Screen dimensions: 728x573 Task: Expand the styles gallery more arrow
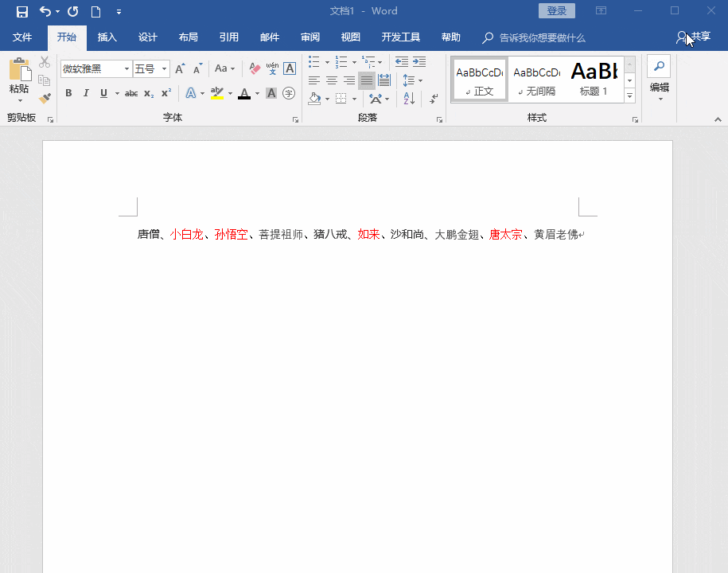[629, 95]
